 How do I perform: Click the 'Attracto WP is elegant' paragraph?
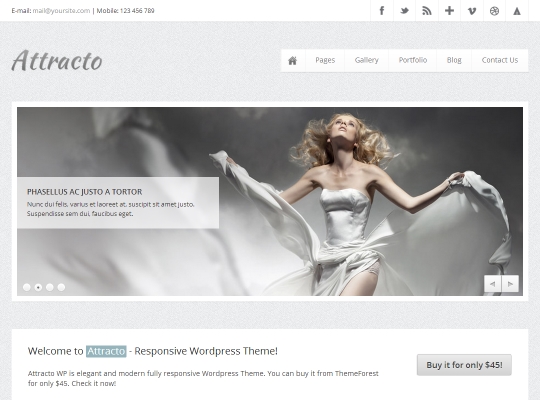click(203, 378)
